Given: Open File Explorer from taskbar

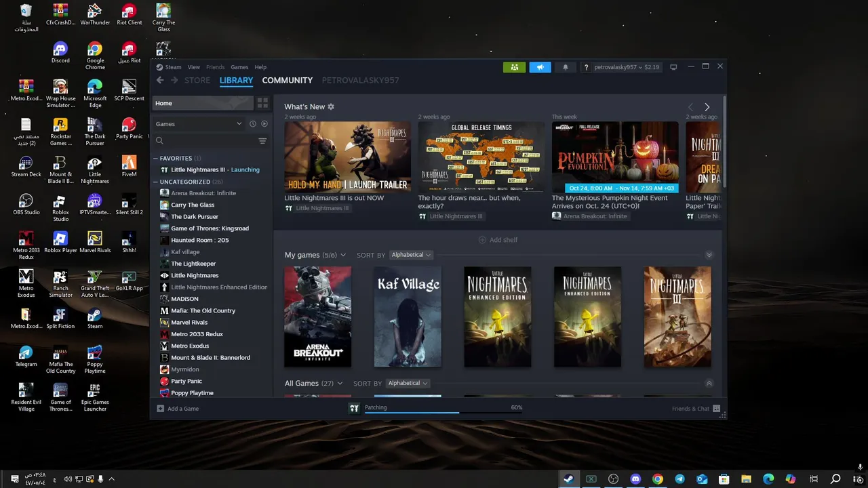Looking at the screenshot, I should click(x=746, y=479).
